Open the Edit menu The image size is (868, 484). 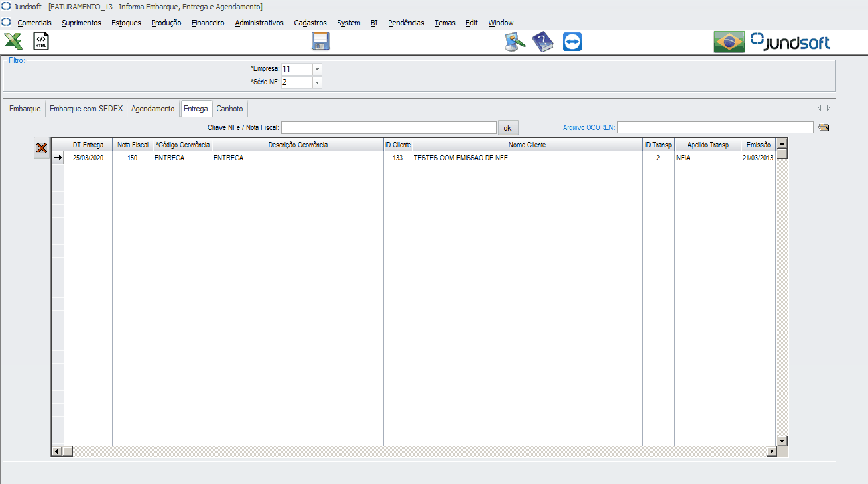point(471,23)
